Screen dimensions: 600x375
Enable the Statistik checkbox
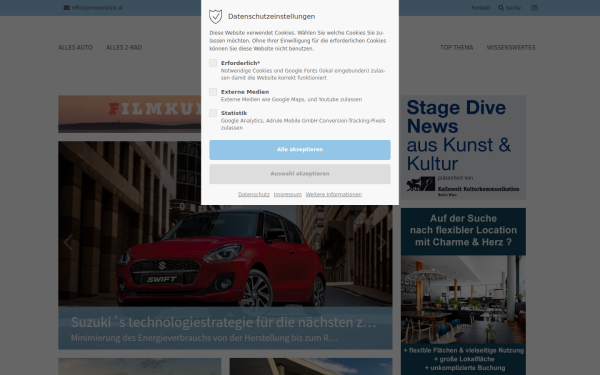tap(213, 113)
